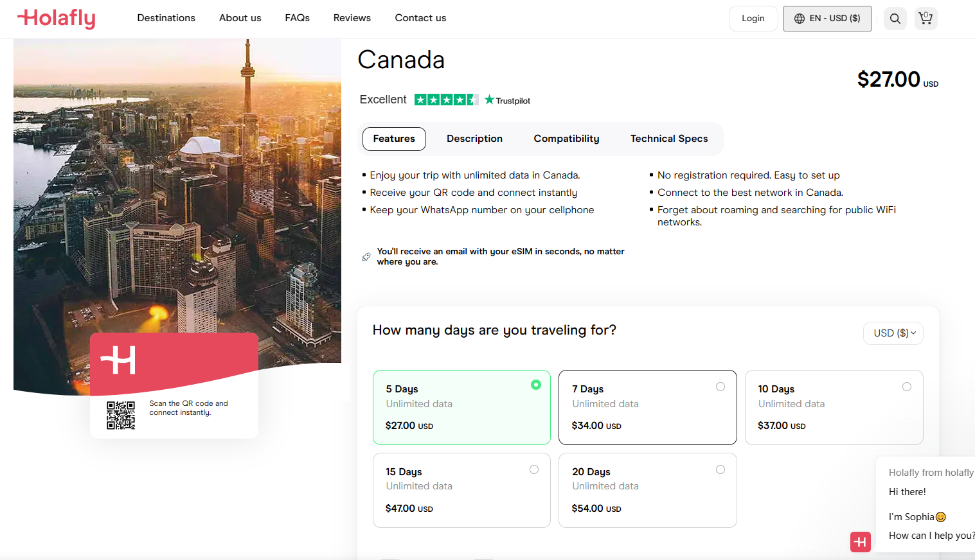
Task: Open the EN - USD ($) language selector
Action: pos(827,19)
